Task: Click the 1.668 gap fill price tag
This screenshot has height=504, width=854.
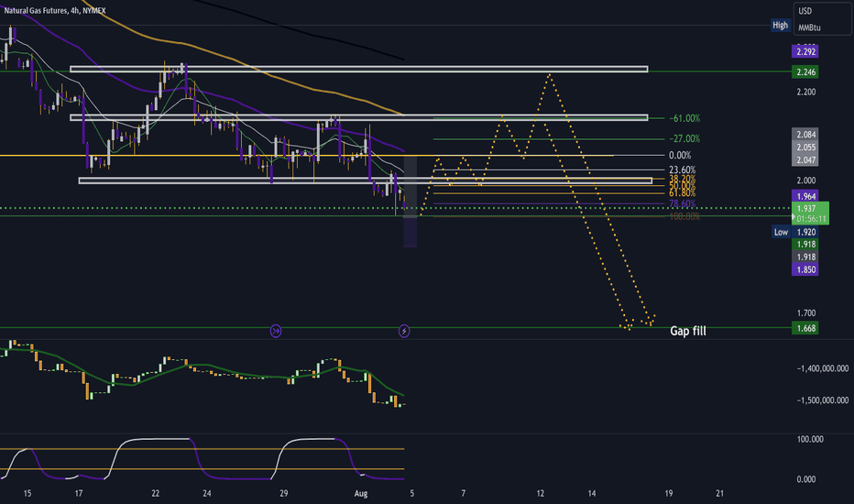Action: click(x=805, y=328)
